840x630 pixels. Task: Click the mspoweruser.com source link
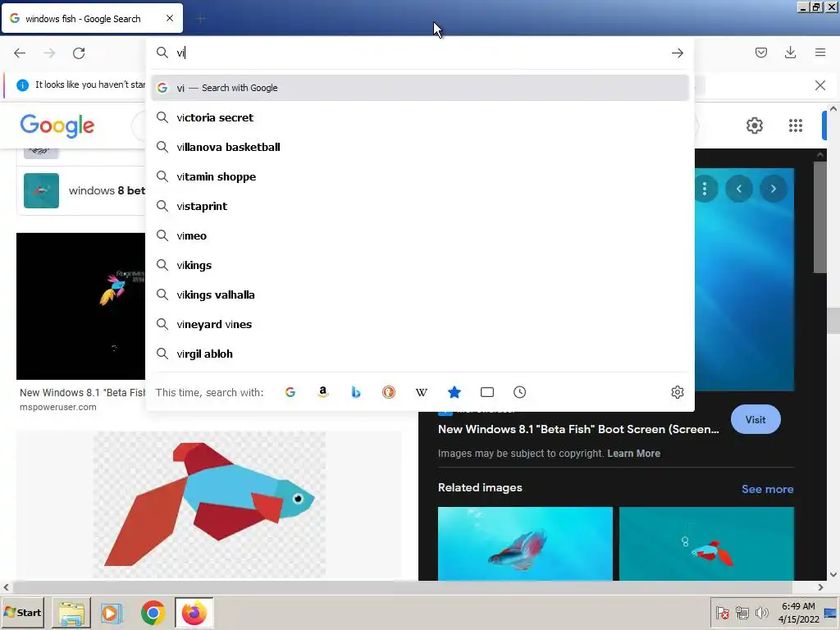tap(58, 407)
